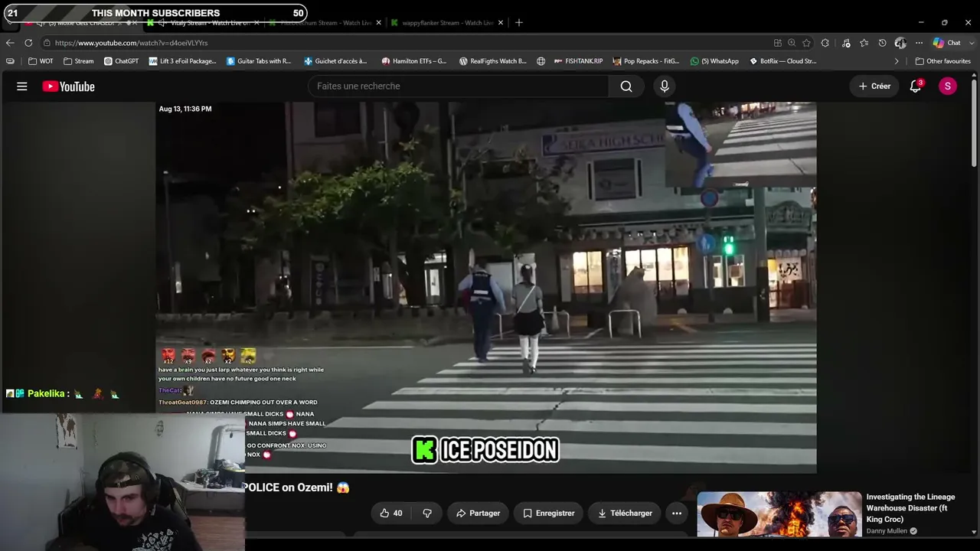The height and width of the screenshot is (551, 980).
Task: Switch to the wappyflanker Stream tab
Action: tap(447, 23)
